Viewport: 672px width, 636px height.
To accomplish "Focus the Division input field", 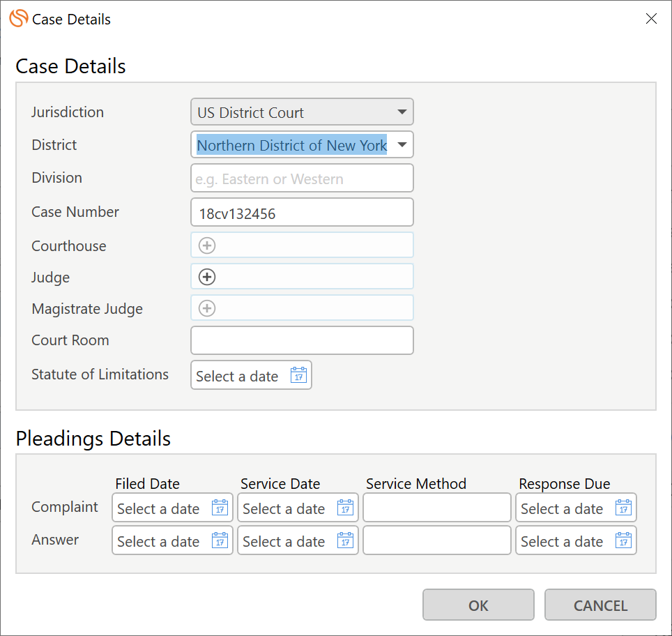I will click(302, 178).
